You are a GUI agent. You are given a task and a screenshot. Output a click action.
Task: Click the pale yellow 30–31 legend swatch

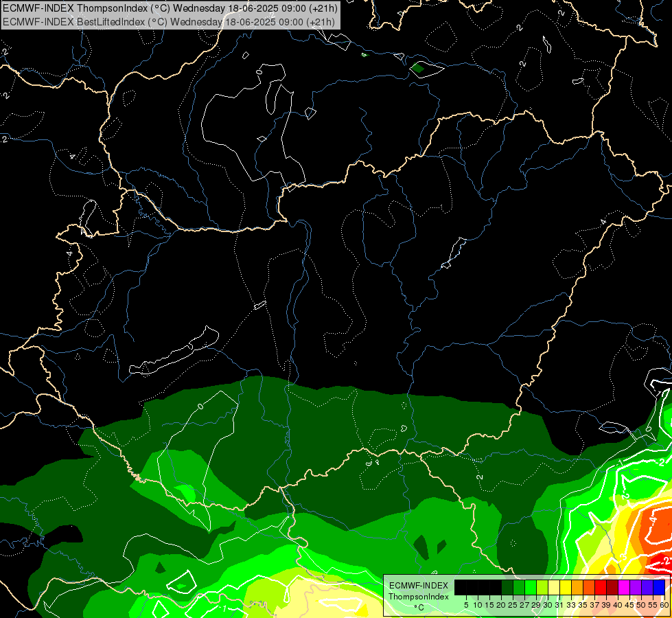pyautogui.click(x=554, y=587)
